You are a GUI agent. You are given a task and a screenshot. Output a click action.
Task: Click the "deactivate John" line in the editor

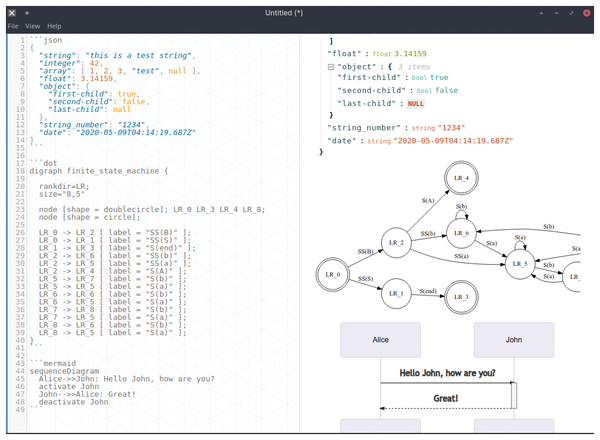point(73,402)
